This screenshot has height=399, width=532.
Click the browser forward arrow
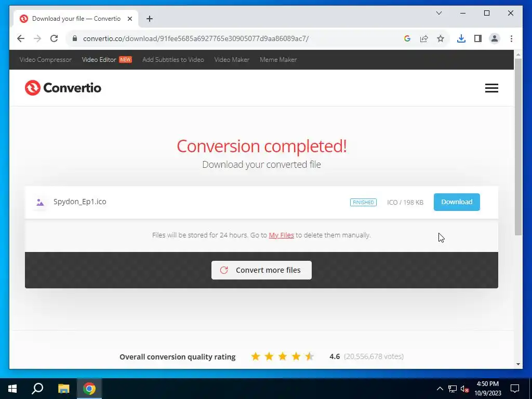(x=37, y=38)
